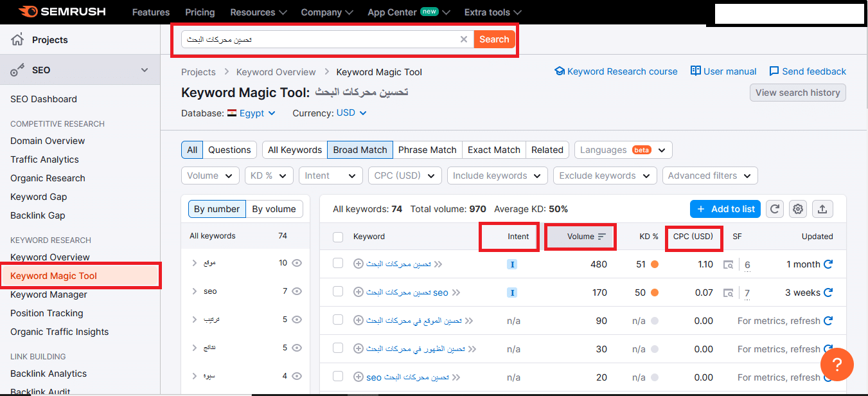The height and width of the screenshot is (396, 868).
Task: Open SERP view icon for the 170 volume row
Action: [728, 292]
